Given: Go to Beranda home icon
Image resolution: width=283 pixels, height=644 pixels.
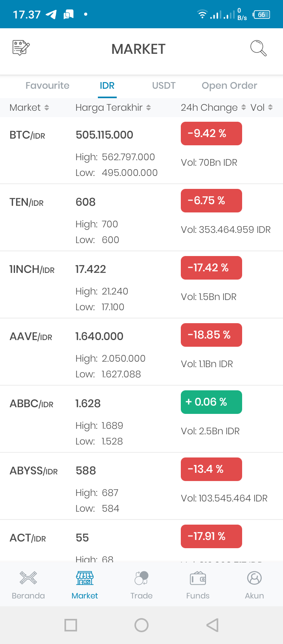Looking at the screenshot, I should tap(28, 578).
